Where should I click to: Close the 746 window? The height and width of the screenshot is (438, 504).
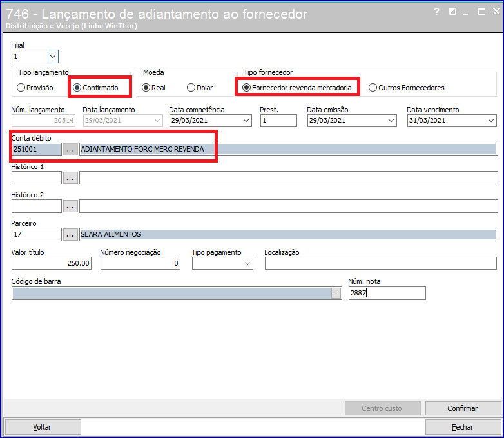coord(496,12)
